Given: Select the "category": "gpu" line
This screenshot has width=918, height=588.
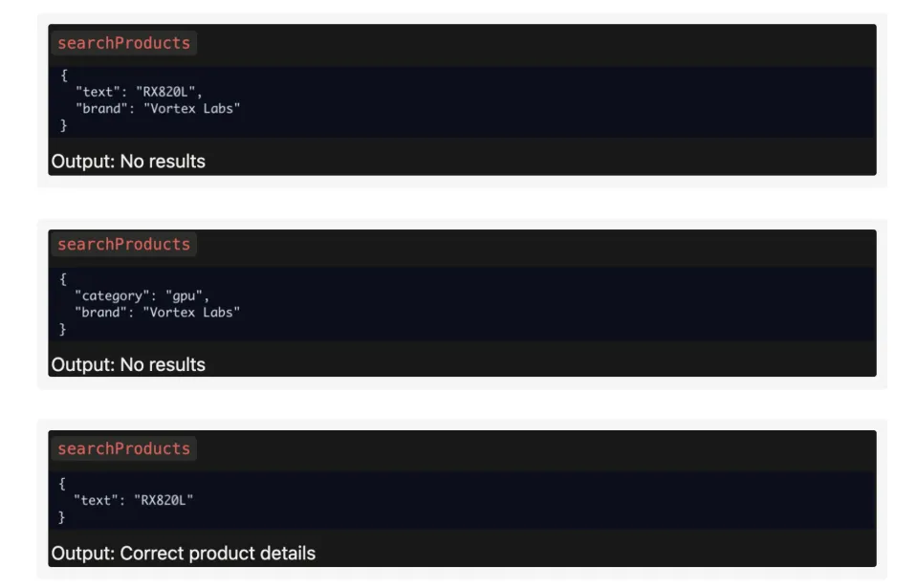Looking at the screenshot, I should (x=142, y=295).
